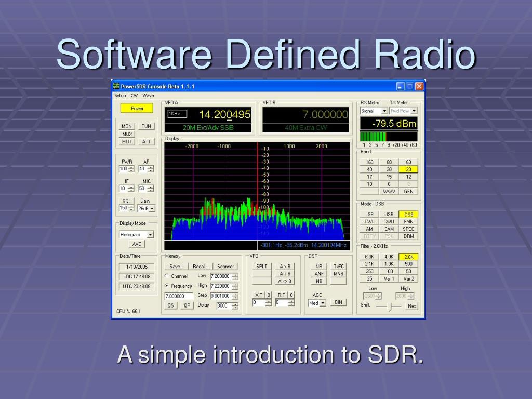Enable the ANF notch filter button
This screenshot has height=399, width=532.
(319, 274)
